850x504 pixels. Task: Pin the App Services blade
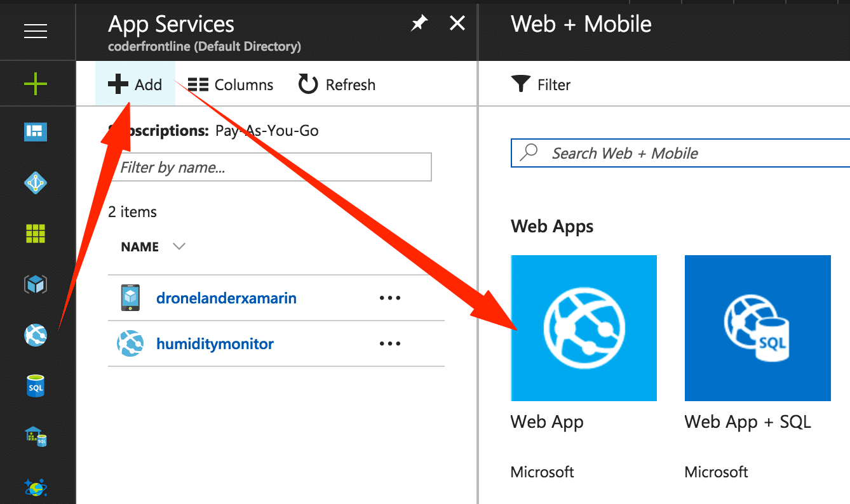pyautogui.click(x=419, y=24)
